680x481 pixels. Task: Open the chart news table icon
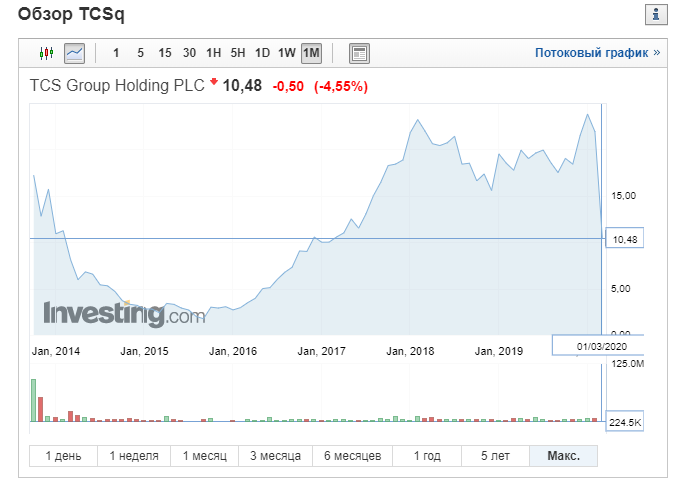click(359, 53)
